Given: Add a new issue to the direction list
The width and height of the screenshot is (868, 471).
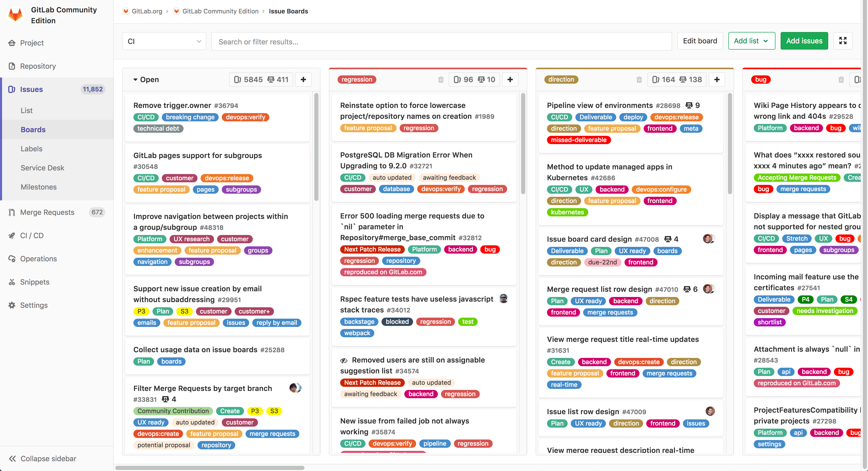Looking at the screenshot, I should coord(717,80).
